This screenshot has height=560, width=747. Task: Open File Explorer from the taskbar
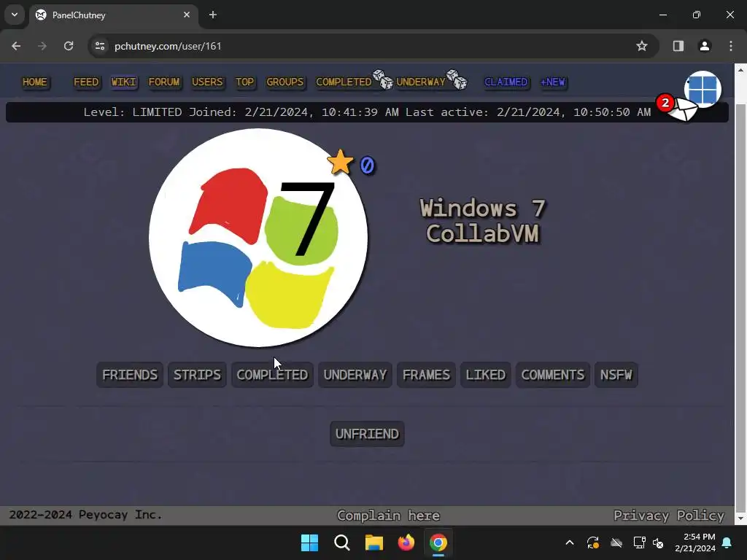pyautogui.click(x=374, y=542)
